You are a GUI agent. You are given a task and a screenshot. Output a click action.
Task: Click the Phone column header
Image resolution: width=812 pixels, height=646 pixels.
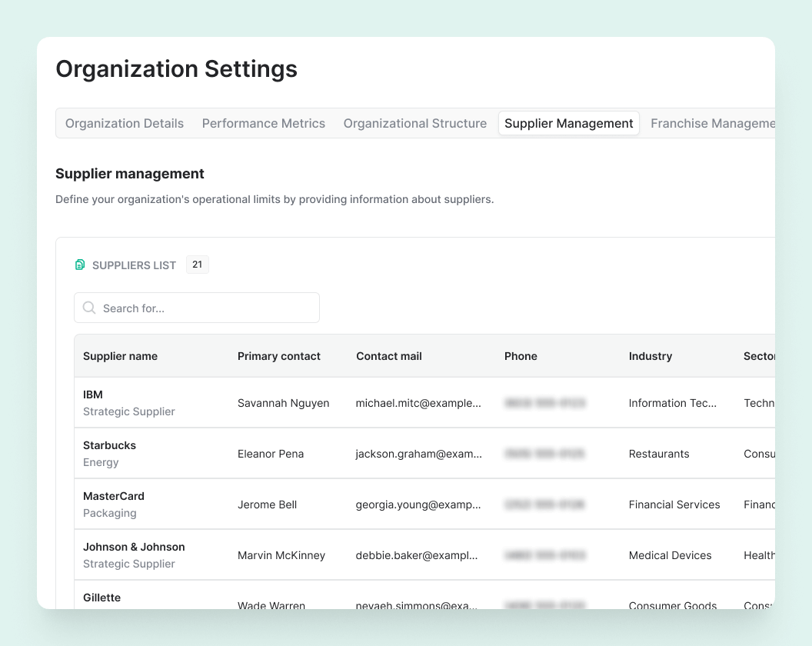[521, 357]
